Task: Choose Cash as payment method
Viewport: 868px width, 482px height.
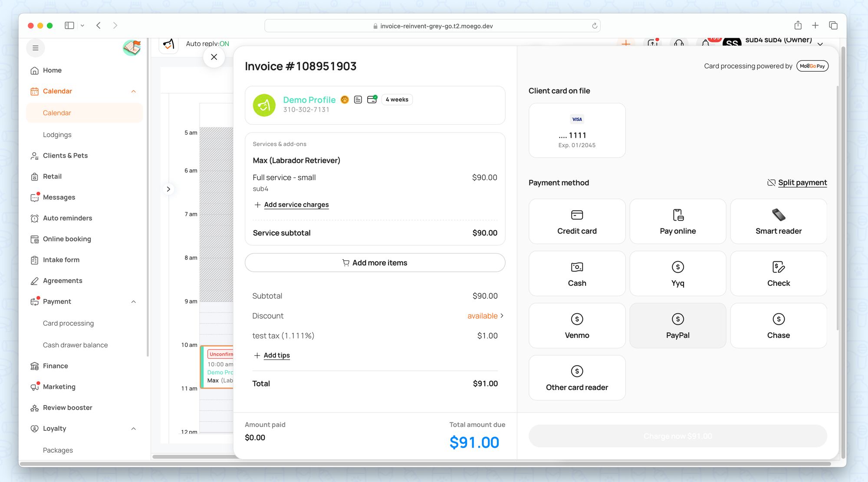Action: pos(577,274)
